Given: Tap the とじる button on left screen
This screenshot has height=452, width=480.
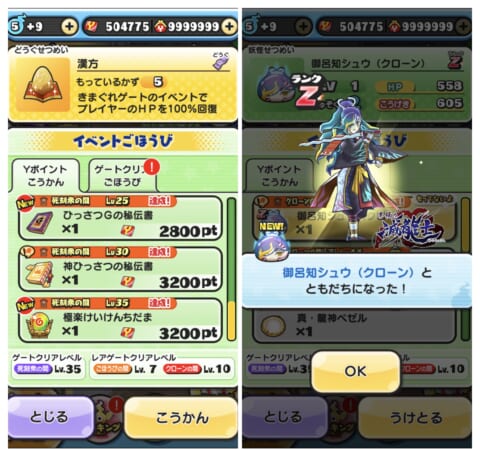Looking at the screenshot, I should pyautogui.click(x=49, y=417).
